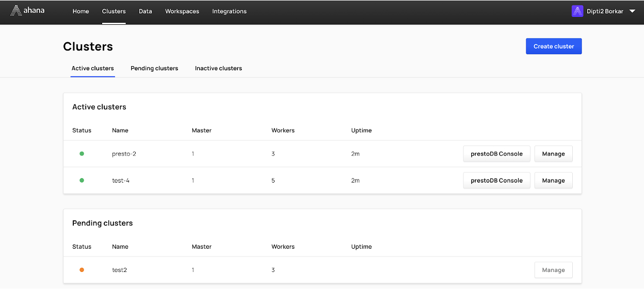
Task: Click the Ahana logo icon
Action: (16, 11)
